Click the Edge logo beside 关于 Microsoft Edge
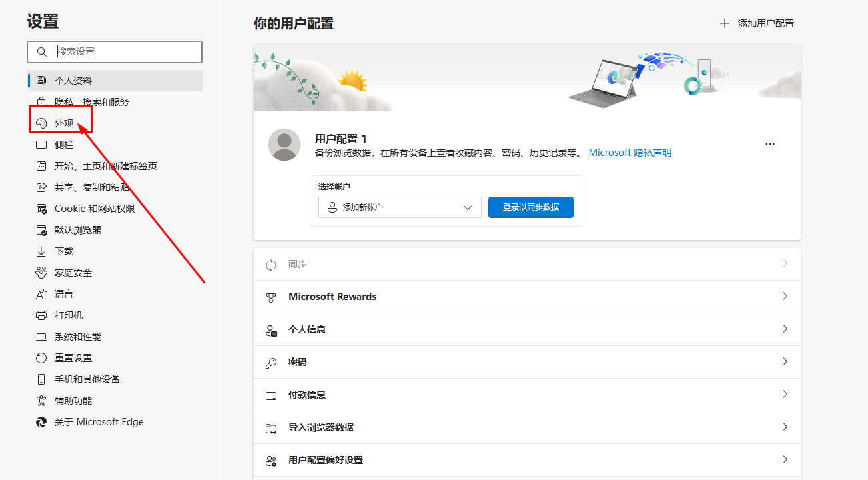This screenshot has height=480, width=868. tap(41, 422)
